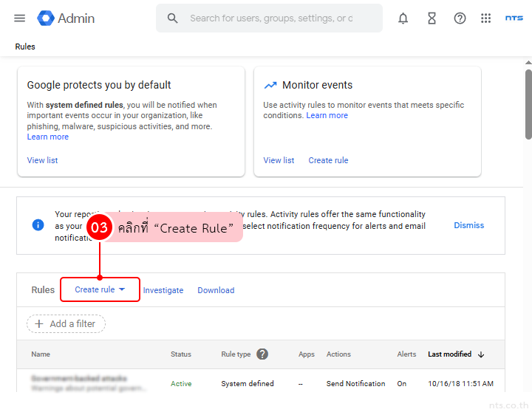Click the vertical page scrollbar
The image size is (532, 412).
click(x=528, y=103)
